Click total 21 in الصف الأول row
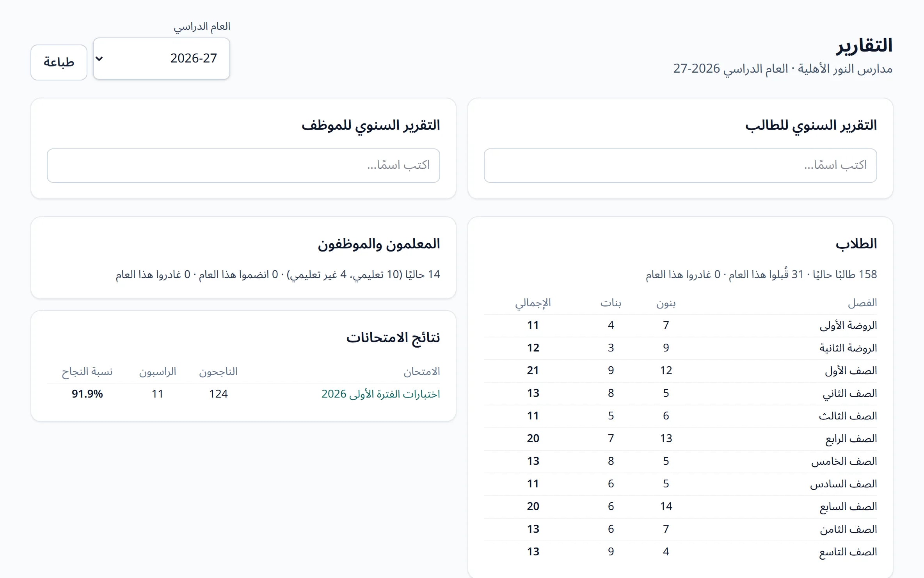924x578 pixels. pos(533,370)
